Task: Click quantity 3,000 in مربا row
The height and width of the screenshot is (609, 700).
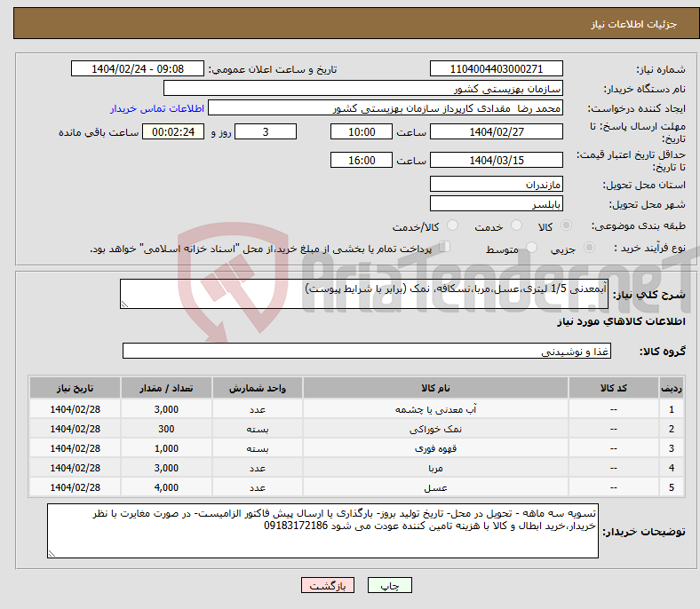Action: [166, 468]
